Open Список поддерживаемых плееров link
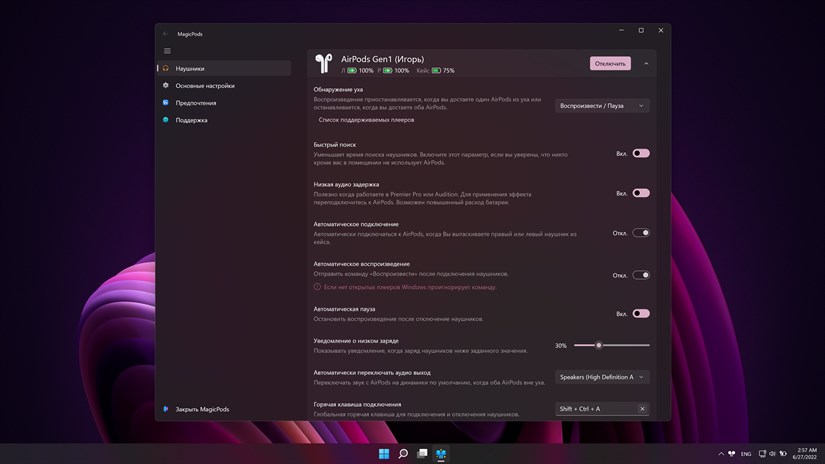This screenshot has height=464, width=825. click(366, 120)
